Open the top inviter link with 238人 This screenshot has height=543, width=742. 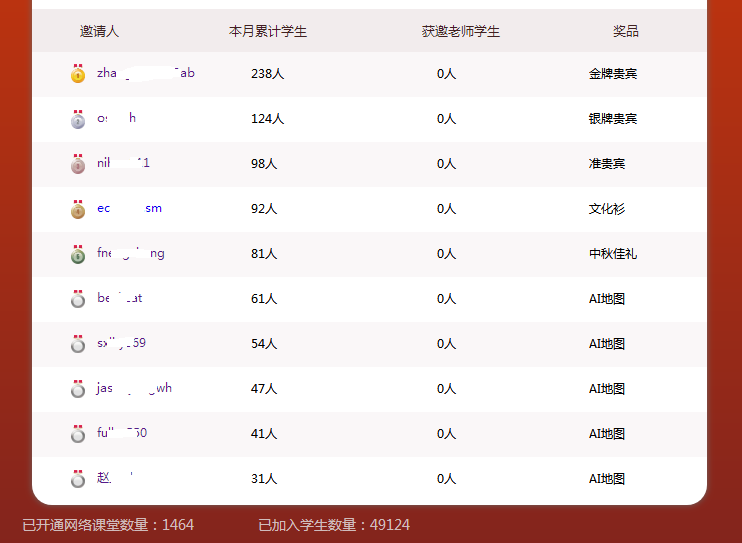(x=146, y=73)
